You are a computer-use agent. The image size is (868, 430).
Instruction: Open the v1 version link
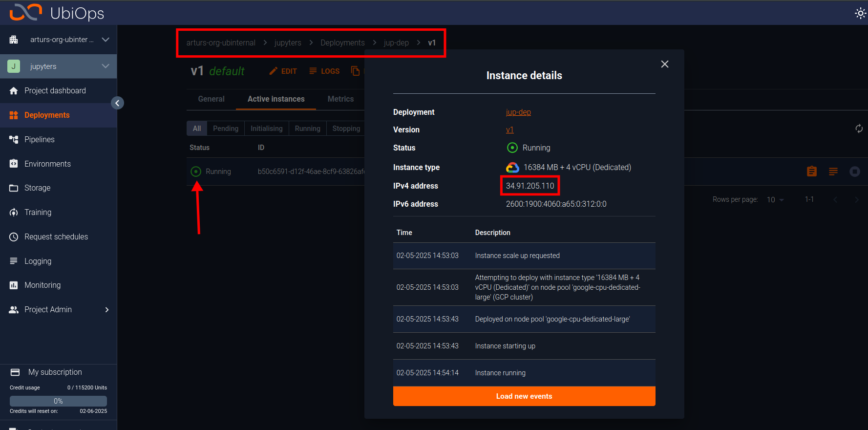coord(509,130)
